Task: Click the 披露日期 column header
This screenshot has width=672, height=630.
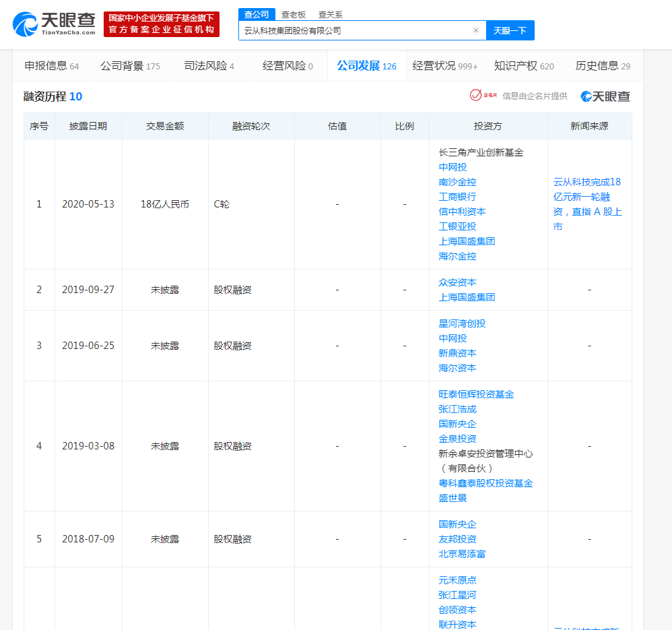Action: pyautogui.click(x=88, y=126)
